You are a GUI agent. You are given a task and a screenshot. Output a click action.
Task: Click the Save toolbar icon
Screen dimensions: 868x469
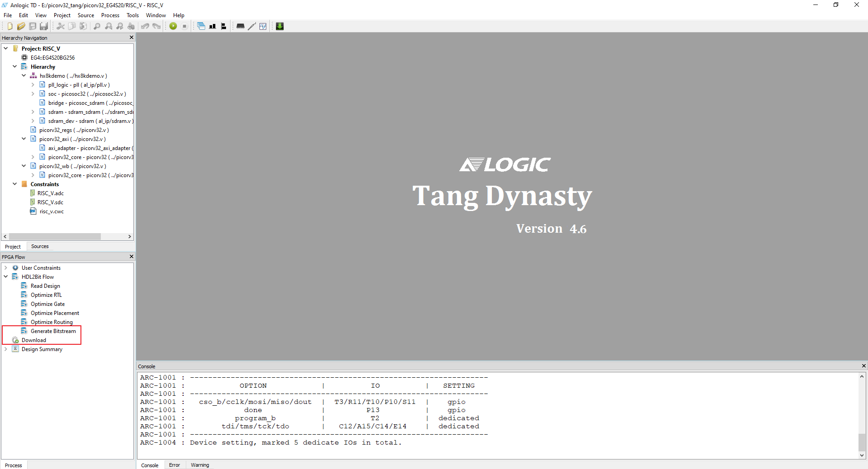[33, 26]
